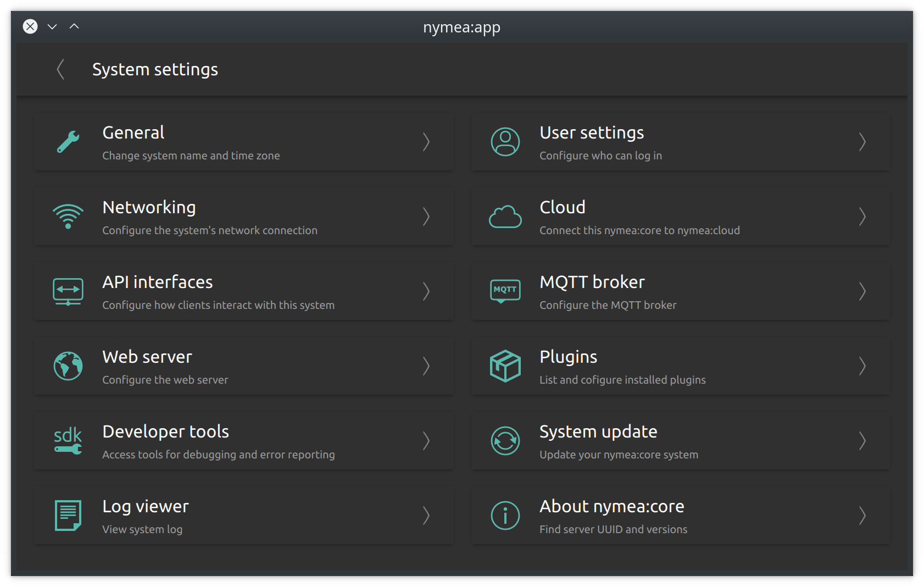Click the cloud icon

pos(505,217)
